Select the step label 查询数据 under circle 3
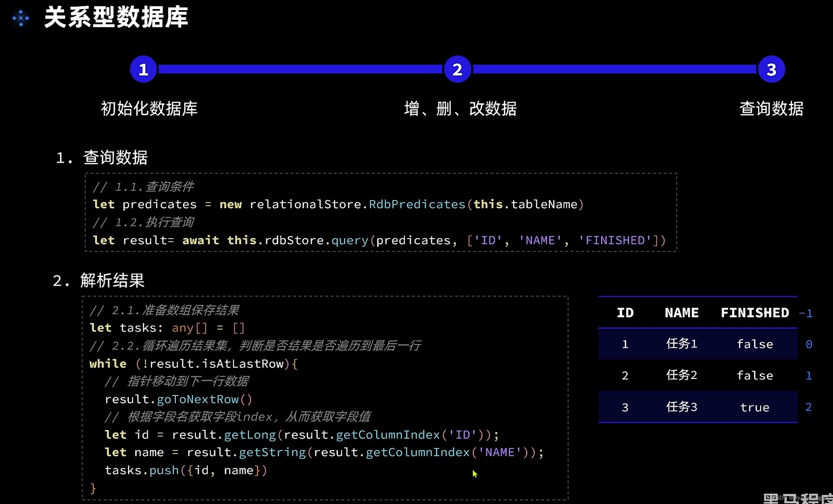This screenshot has height=504, width=833. pyautogui.click(x=772, y=108)
